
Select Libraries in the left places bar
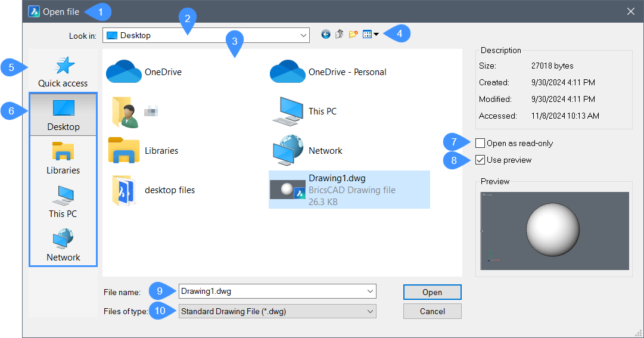click(x=63, y=158)
